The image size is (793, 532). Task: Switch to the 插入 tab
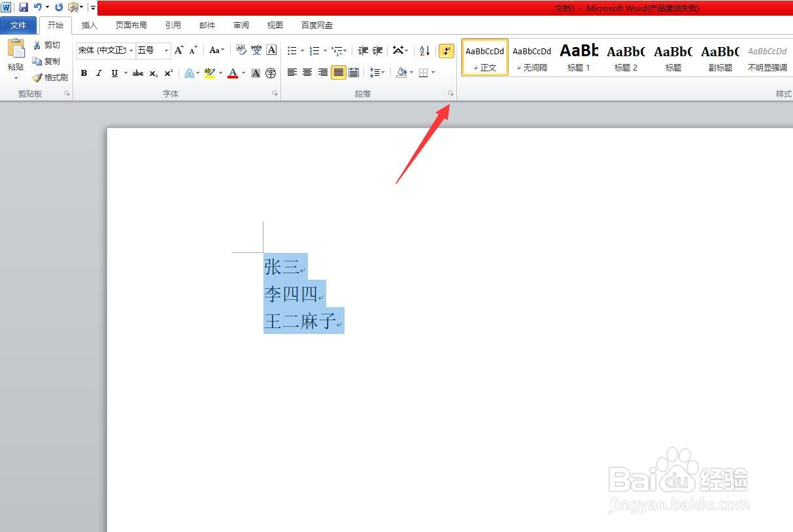pyautogui.click(x=89, y=25)
